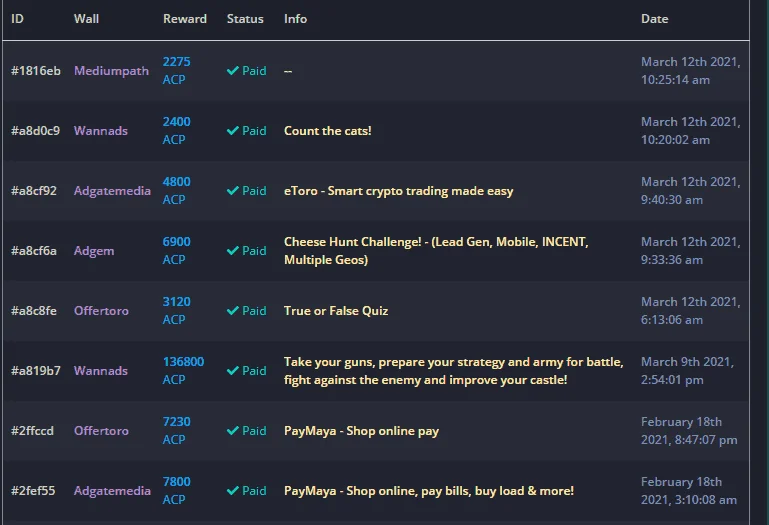Select transaction ID #a819b7
Screen dimensions: 769x525
point(36,370)
